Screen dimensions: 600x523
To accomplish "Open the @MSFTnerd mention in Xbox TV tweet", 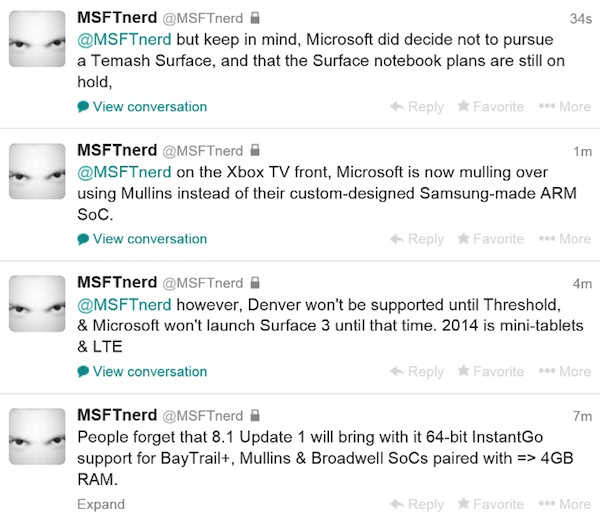I will [124, 172].
